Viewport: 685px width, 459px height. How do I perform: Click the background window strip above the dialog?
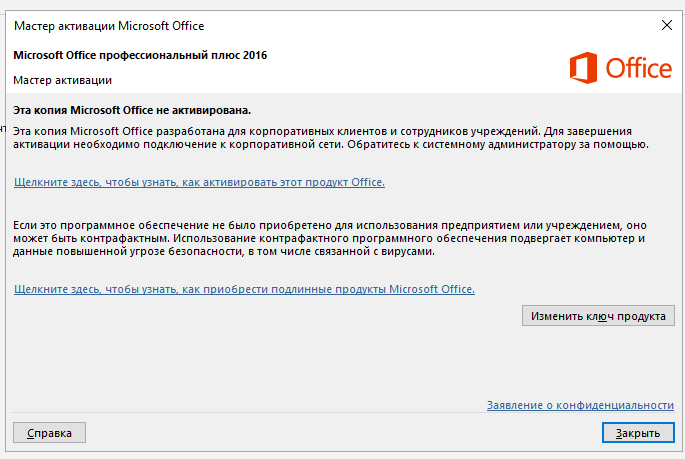click(342, 4)
